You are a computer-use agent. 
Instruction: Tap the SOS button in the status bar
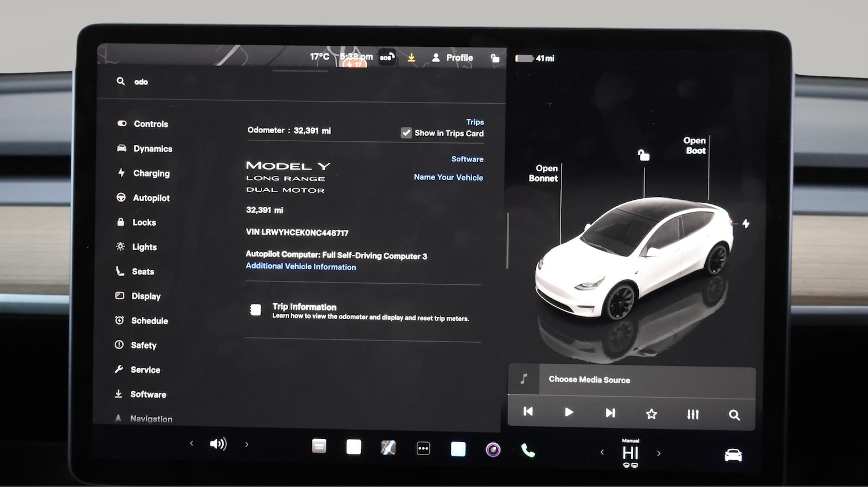pyautogui.click(x=386, y=57)
